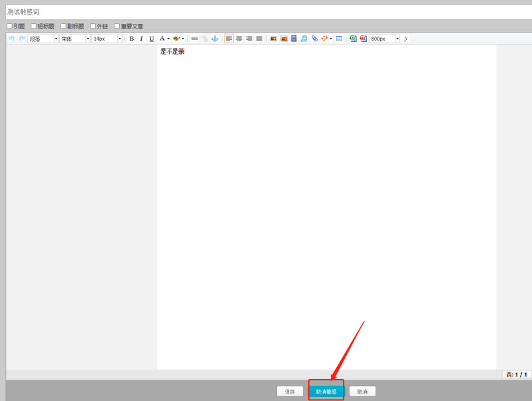Insert an audio file using music note icon
532x401 pixels.
pos(304,39)
